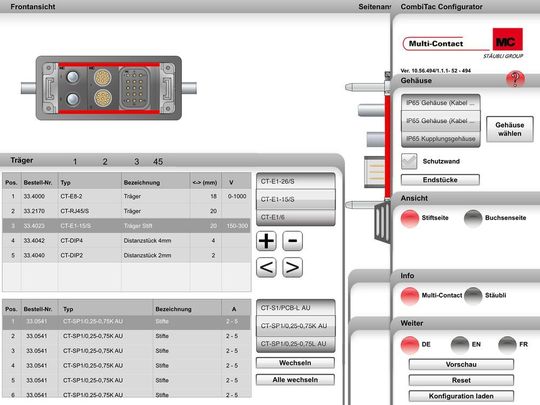
Task: Click the red MC logo
Action: [507, 40]
